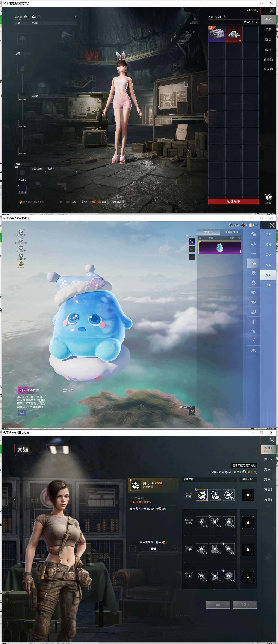Click the 改名 rename button
Viewport: 278px width, 644px height.
22,413
